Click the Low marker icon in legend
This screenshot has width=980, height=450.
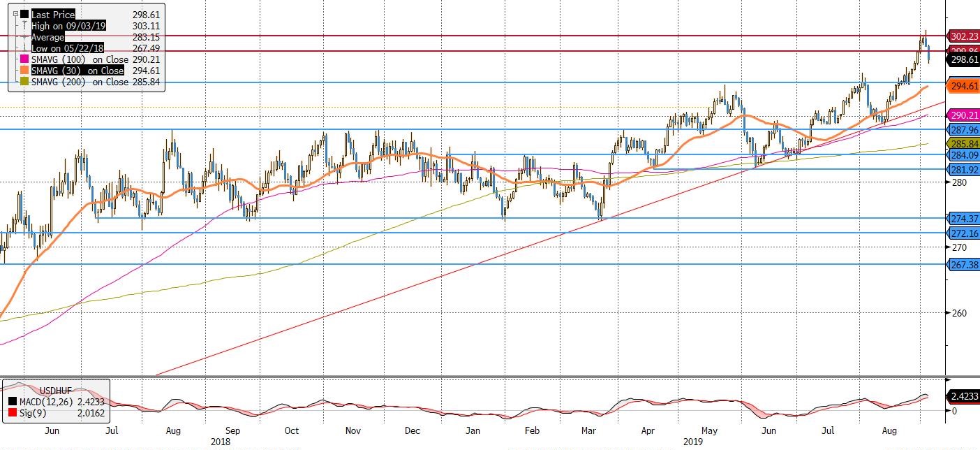[26, 48]
